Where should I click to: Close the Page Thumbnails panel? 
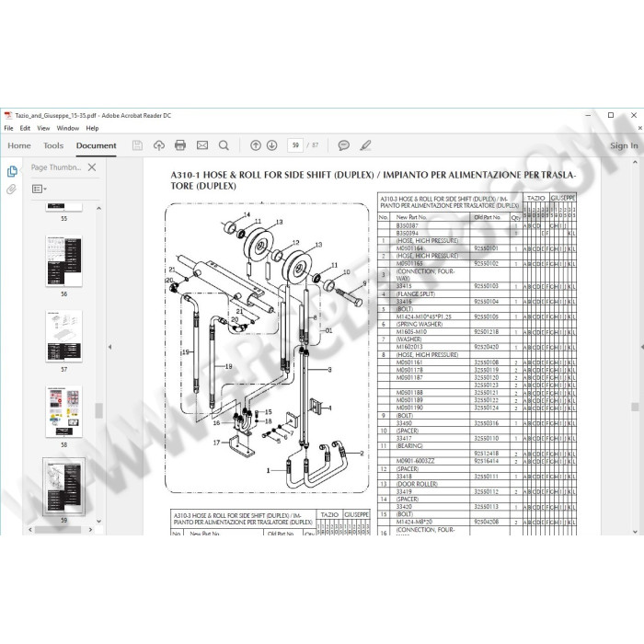pyautogui.click(x=92, y=167)
